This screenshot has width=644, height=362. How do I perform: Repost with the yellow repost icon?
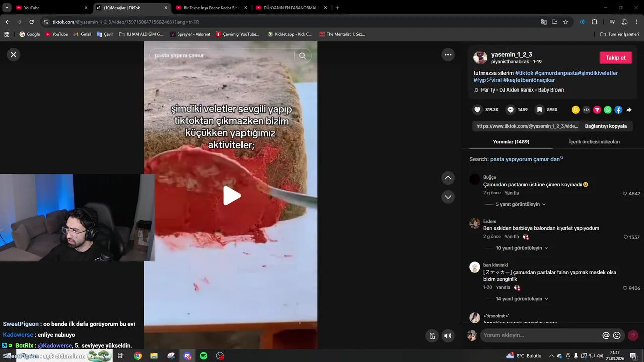pyautogui.click(x=576, y=110)
